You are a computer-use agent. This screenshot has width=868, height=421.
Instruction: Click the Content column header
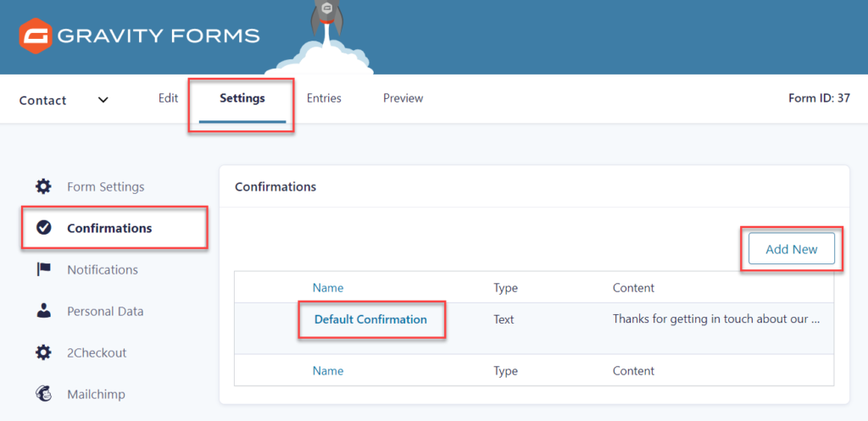pos(633,288)
